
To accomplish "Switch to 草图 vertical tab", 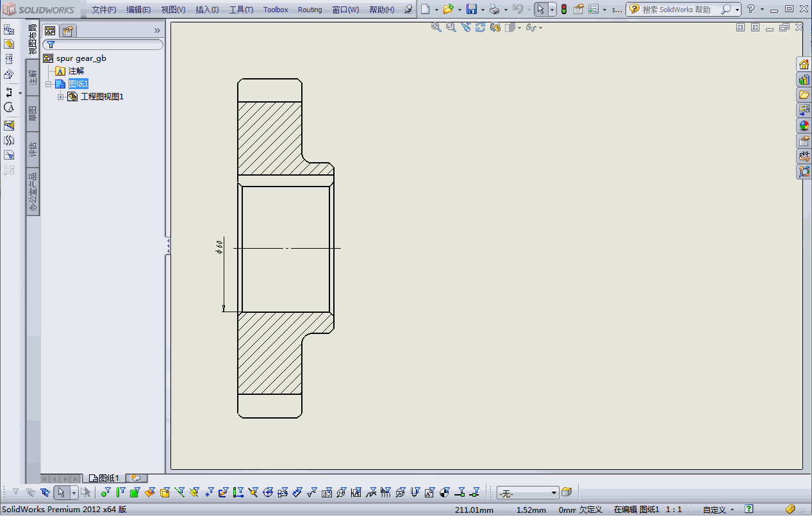I will coord(33,114).
